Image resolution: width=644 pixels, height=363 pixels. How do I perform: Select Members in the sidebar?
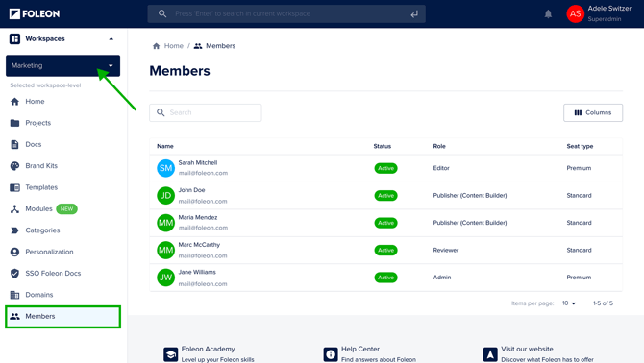point(62,316)
